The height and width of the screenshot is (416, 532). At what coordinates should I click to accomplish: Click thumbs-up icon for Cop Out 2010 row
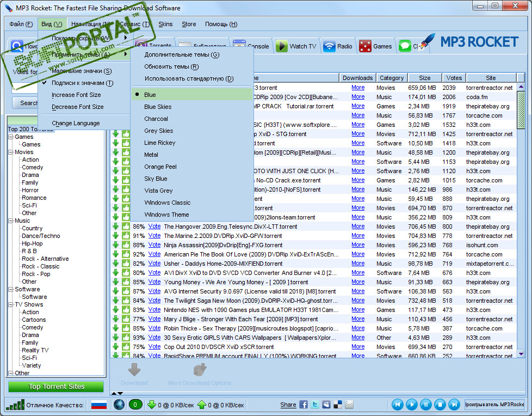pos(126,347)
